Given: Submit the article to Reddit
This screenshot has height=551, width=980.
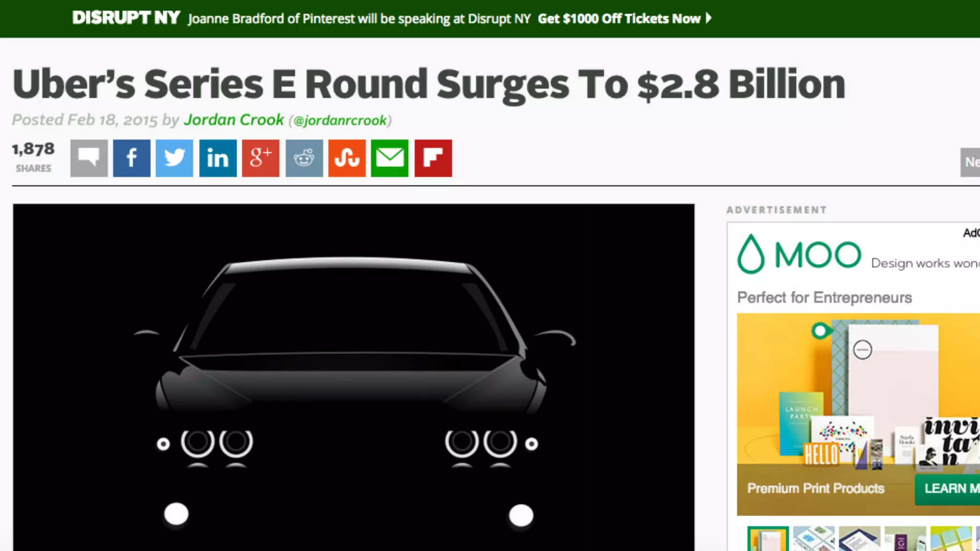Looking at the screenshot, I should [x=304, y=158].
